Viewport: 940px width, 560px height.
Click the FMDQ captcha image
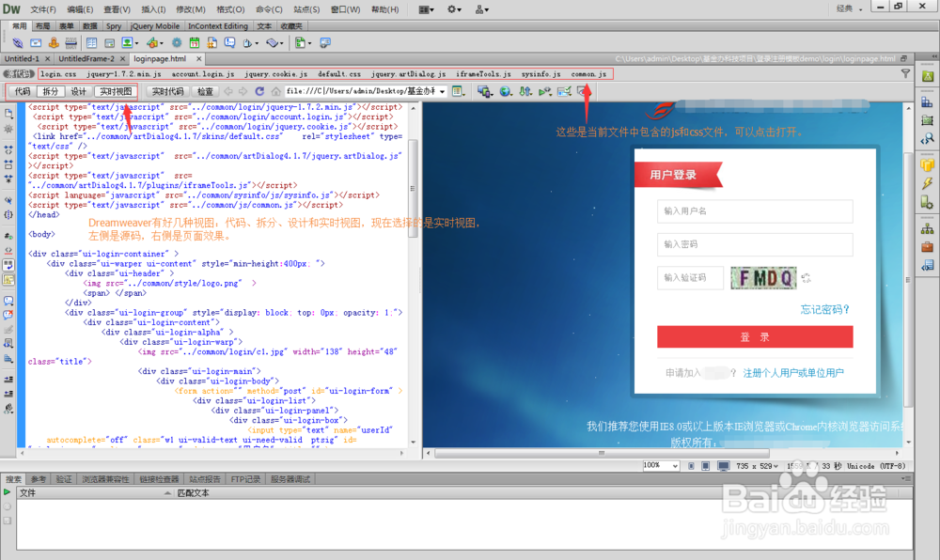(763, 278)
